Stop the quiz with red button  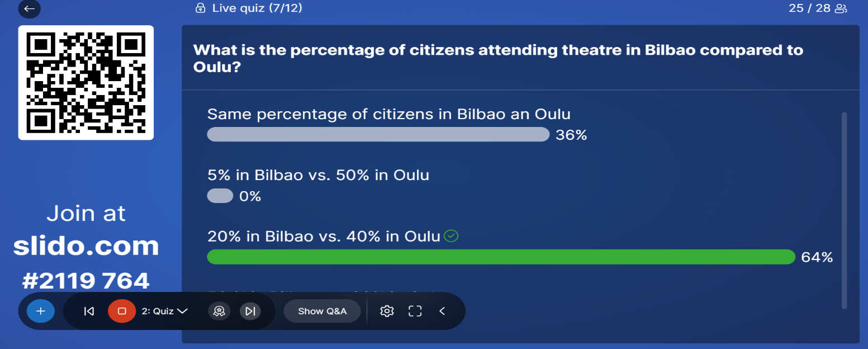click(122, 311)
